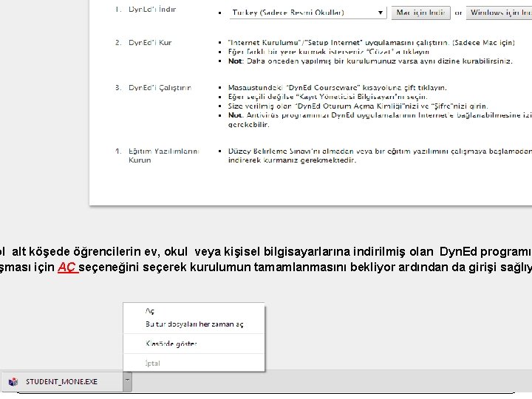Screen dimensions: 532x399
Task: Click the STUDENT_MONE.EXE download item
Action: click(x=62, y=382)
